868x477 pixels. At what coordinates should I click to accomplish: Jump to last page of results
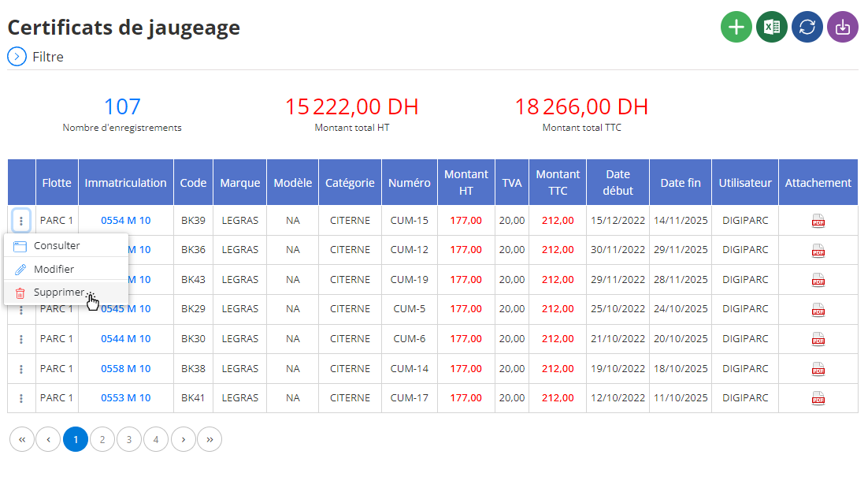coord(210,439)
